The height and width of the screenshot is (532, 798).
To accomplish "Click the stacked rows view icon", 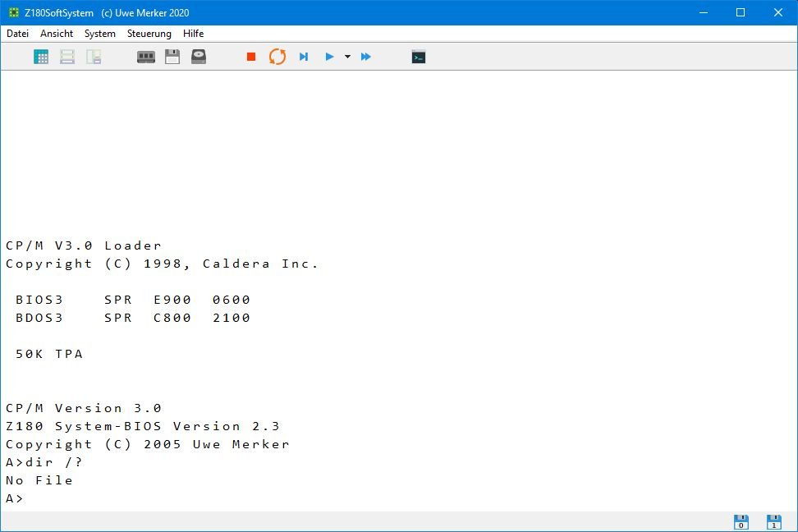I will pos(67,57).
